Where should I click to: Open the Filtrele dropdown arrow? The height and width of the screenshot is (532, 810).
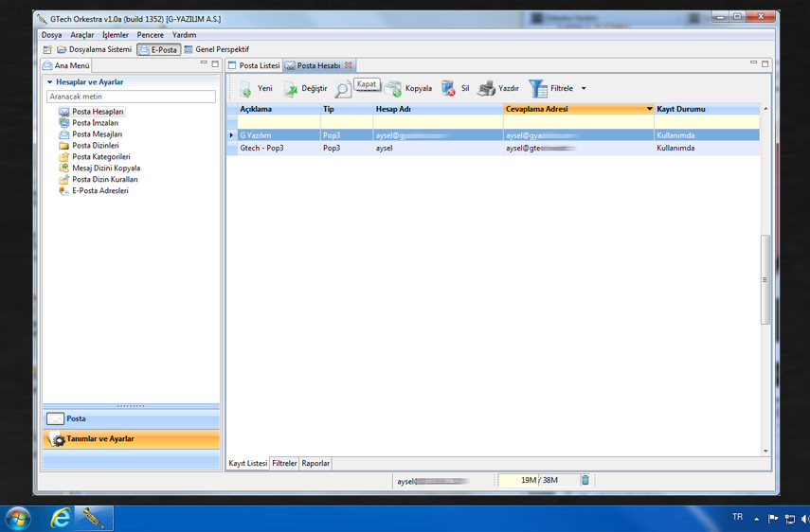(x=584, y=89)
